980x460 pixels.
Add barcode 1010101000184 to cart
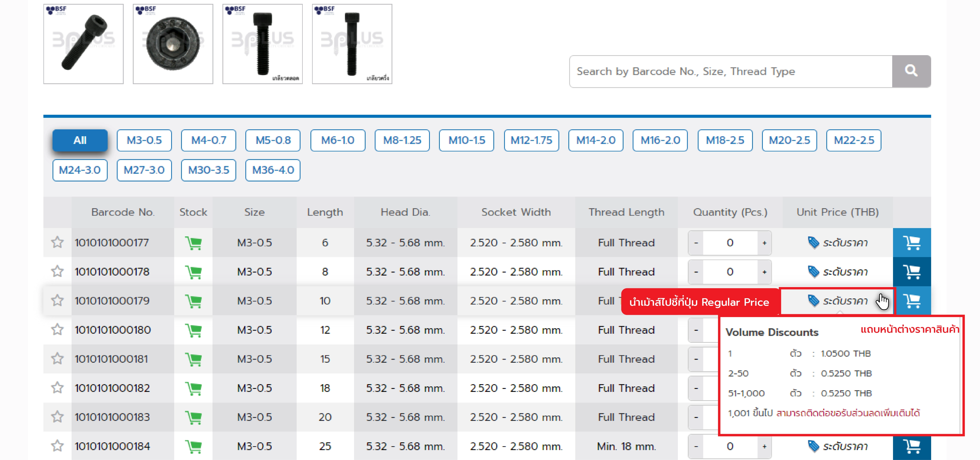click(911, 446)
